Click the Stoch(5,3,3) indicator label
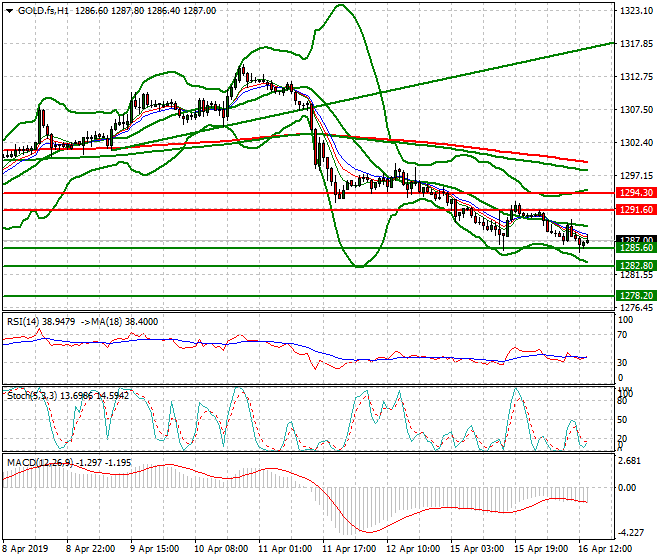Screen dimensions: 660x560 [x=30, y=392]
